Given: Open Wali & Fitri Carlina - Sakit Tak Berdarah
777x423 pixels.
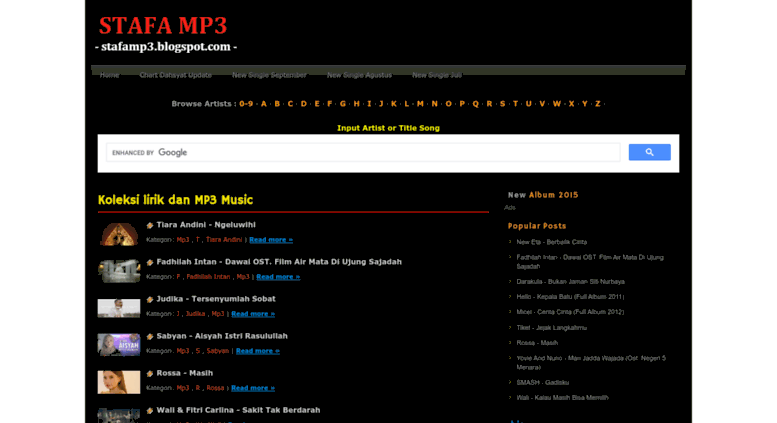Looking at the screenshot, I should click(238, 411).
